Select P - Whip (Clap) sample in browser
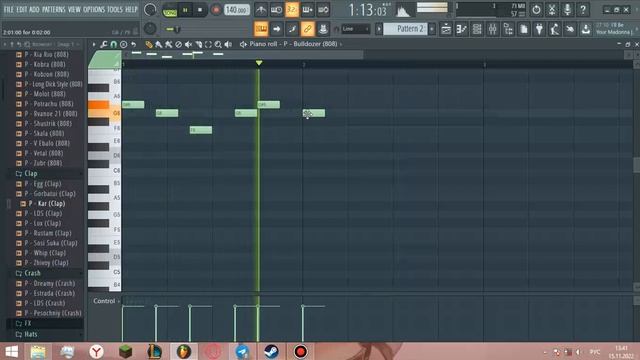The height and width of the screenshot is (360, 640). click(43, 253)
